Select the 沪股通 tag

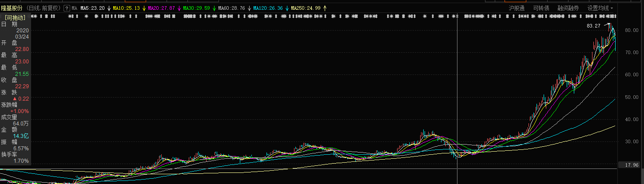(516, 8)
